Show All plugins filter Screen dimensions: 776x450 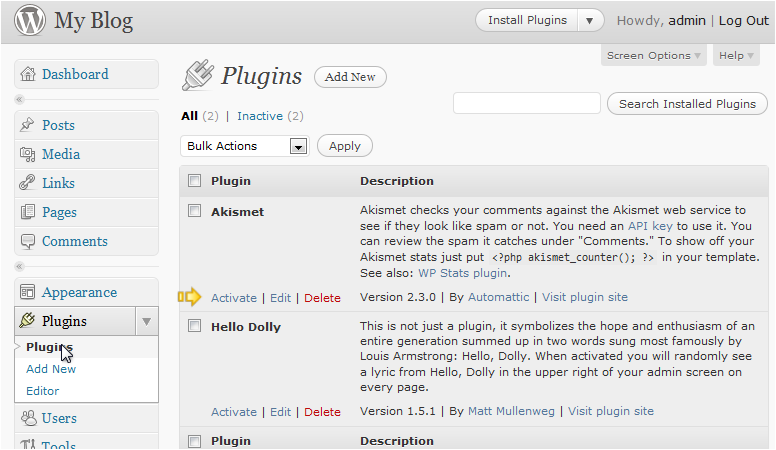pyautogui.click(x=190, y=116)
